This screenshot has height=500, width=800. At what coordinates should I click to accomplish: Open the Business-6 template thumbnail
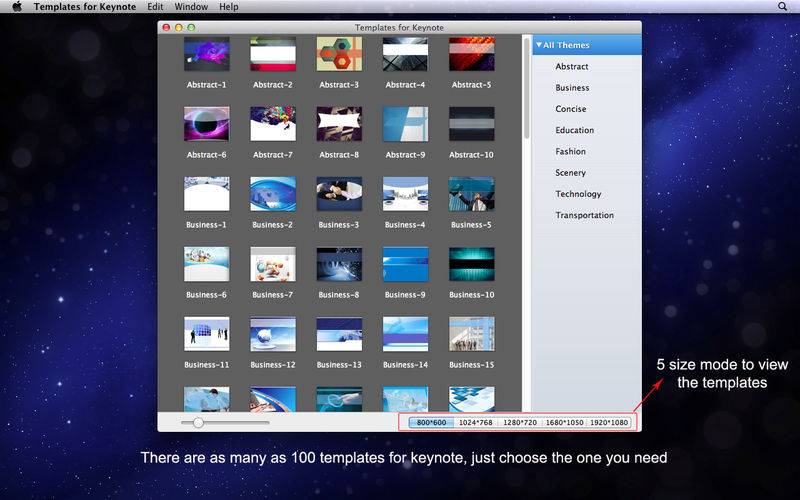[x=207, y=264]
